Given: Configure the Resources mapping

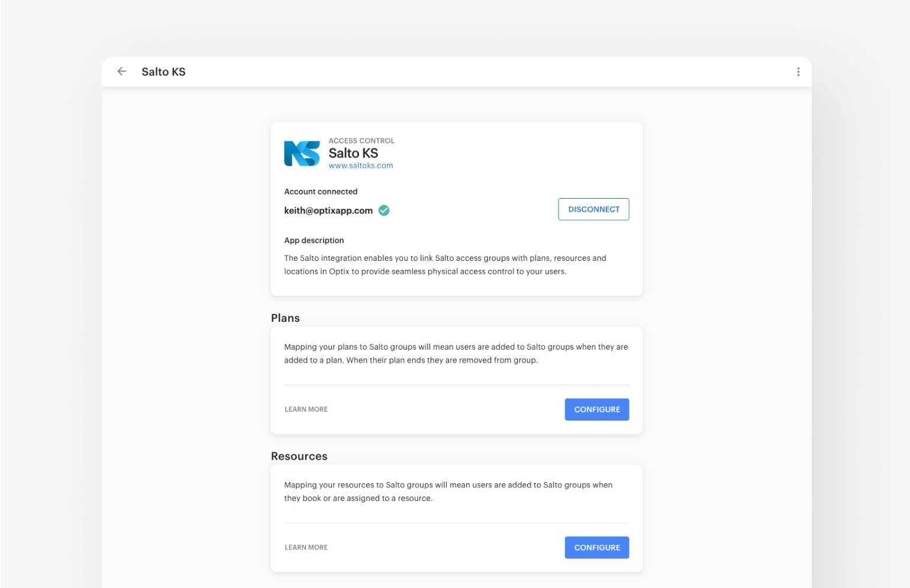Looking at the screenshot, I should tap(597, 548).
